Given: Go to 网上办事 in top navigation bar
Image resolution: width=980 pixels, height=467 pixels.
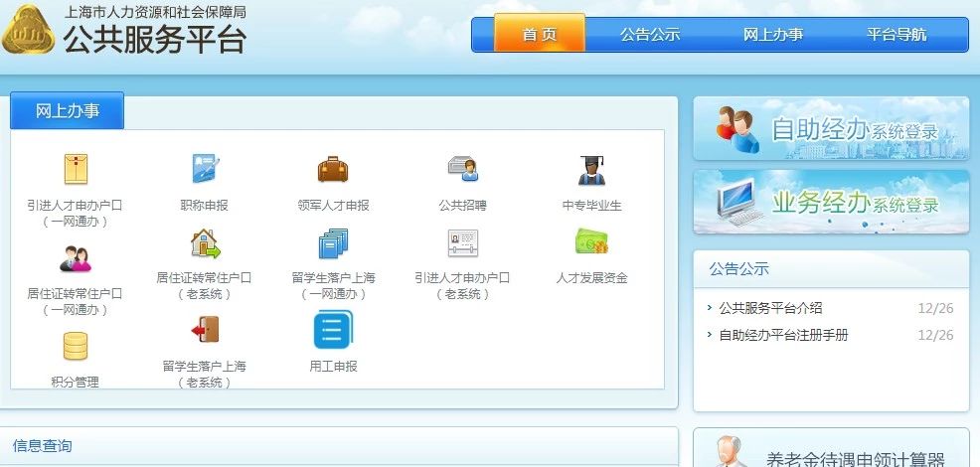Looking at the screenshot, I should pos(773,34).
